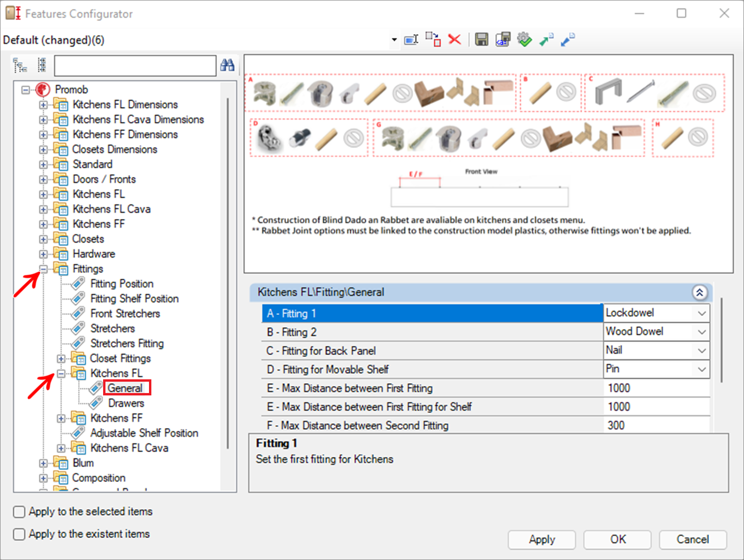Viewport: 744px width, 560px height.
Task: Click the Cancel button
Action: click(x=693, y=540)
